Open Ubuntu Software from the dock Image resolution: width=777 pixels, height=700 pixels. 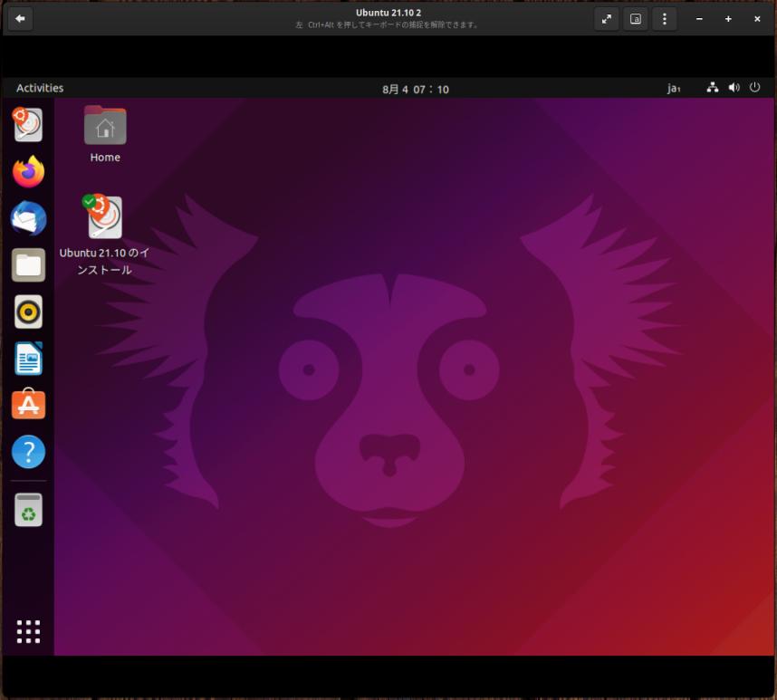click(x=28, y=404)
